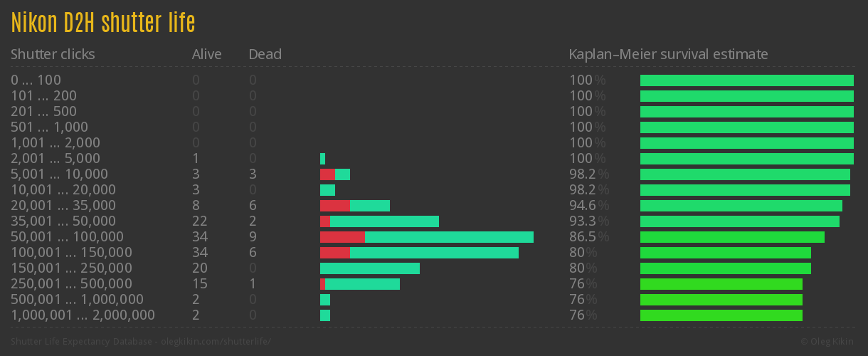Screen dimensions: 868x356
Task: Select the Dead column header
Action: point(265,54)
